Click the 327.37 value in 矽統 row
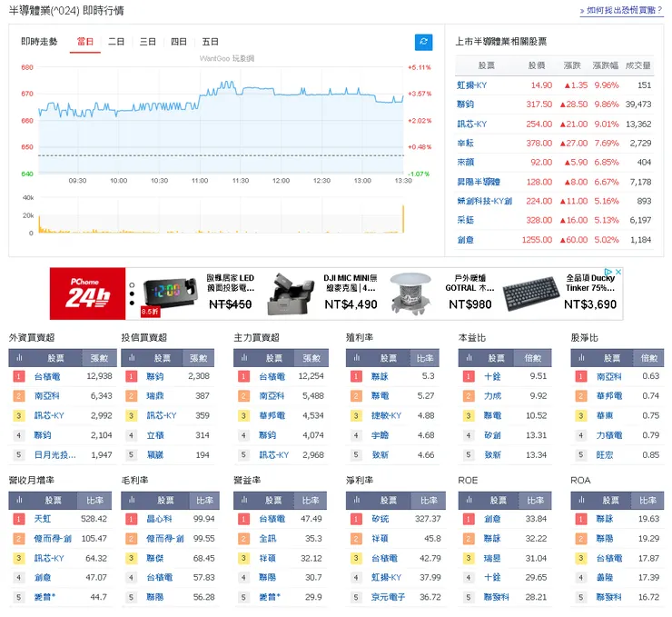672x617 pixels. (x=428, y=519)
